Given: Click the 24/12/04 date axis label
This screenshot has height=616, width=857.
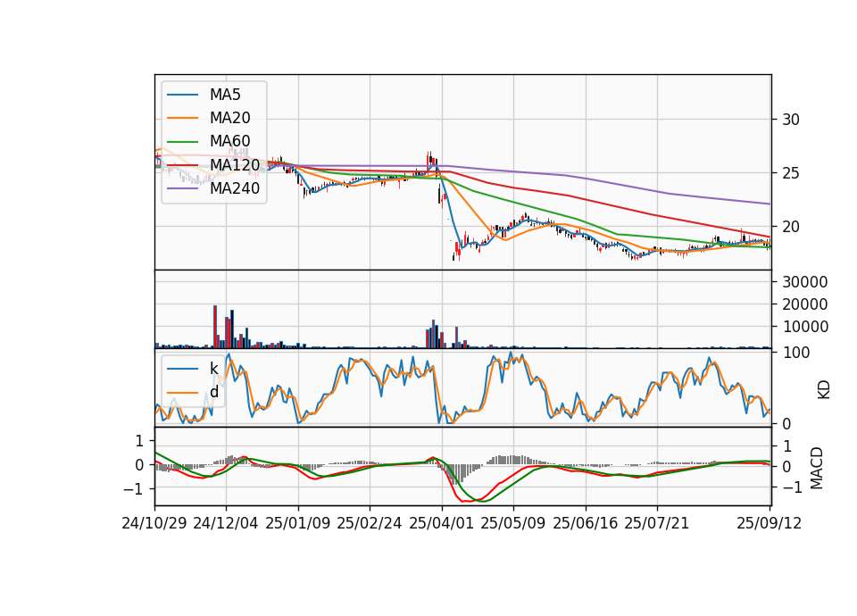Looking at the screenshot, I should click(226, 523).
